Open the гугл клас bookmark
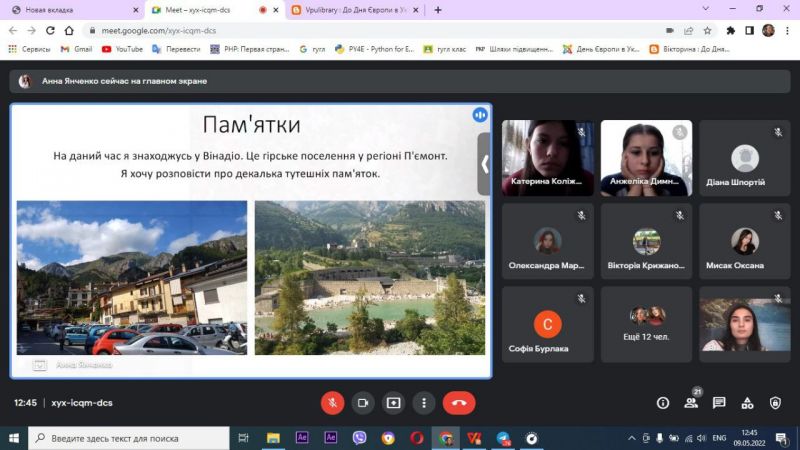 [x=444, y=49]
